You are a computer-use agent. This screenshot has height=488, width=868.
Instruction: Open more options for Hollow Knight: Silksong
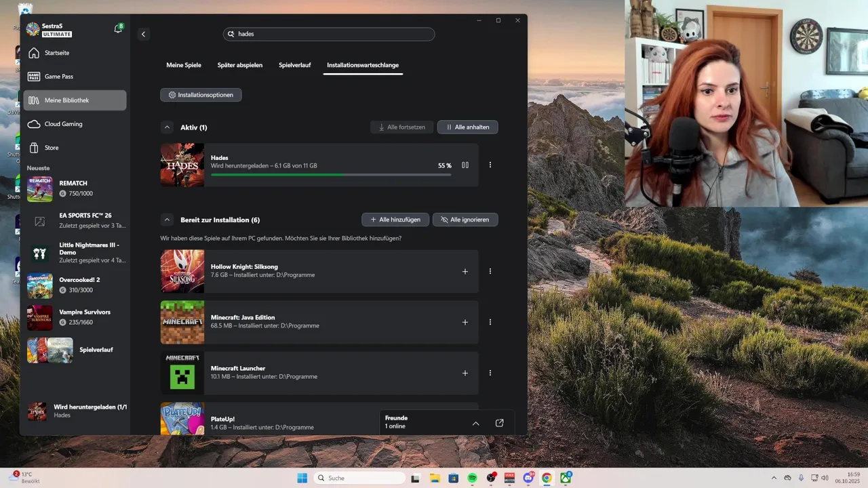tap(490, 271)
